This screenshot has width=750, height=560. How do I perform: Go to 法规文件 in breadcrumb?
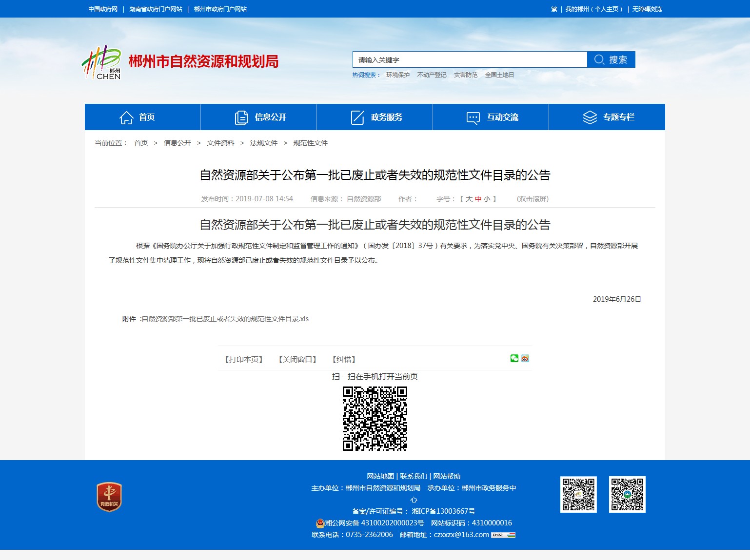click(x=264, y=143)
